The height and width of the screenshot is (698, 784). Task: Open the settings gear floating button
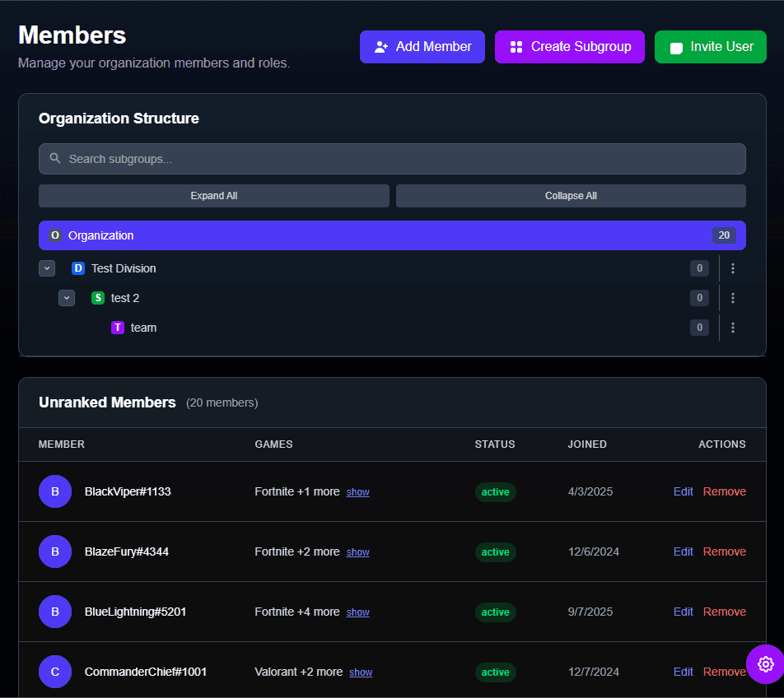766,664
